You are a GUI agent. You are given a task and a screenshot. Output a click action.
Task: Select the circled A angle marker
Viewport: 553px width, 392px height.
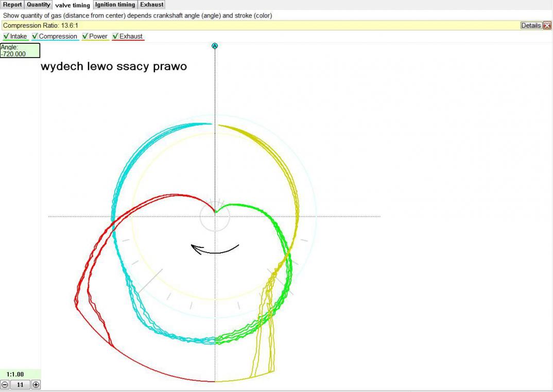coord(215,46)
